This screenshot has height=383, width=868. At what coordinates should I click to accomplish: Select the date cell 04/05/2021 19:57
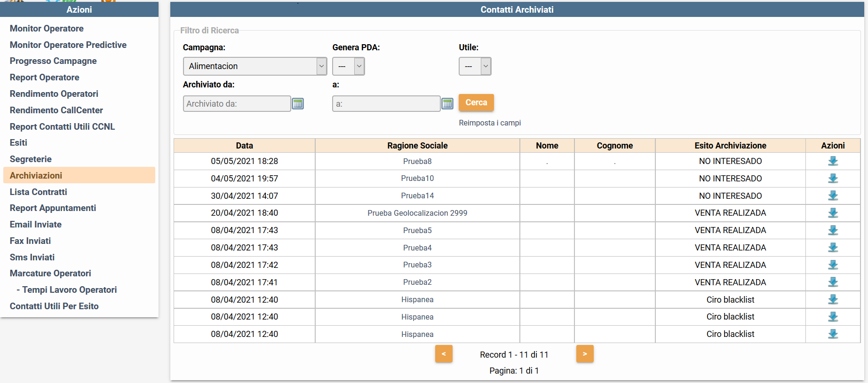(245, 179)
